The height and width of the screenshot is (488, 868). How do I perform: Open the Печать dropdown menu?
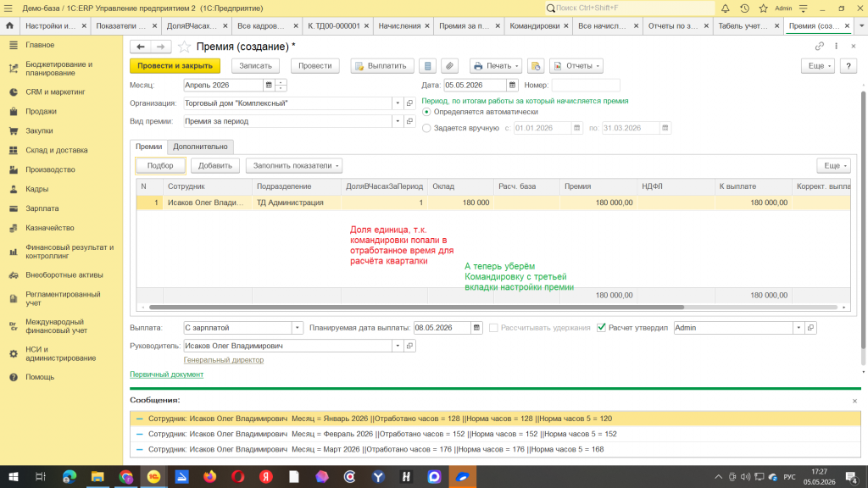coord(496,66)
